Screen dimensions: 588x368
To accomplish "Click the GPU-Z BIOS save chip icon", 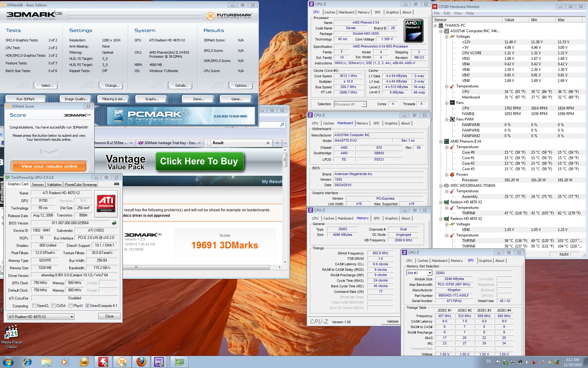I will pyautogui.click(x=114, y=223).
